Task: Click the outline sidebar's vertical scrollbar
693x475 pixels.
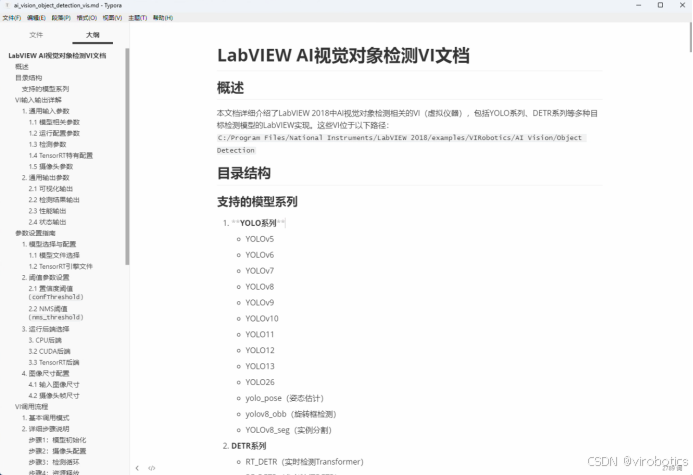Action: [127, 156]
